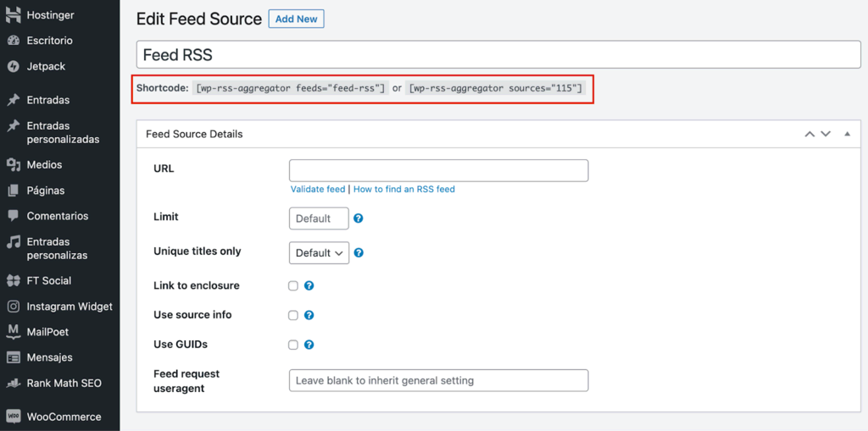
Task: Go to Comentarios in the sidebar
Action: 57,216
